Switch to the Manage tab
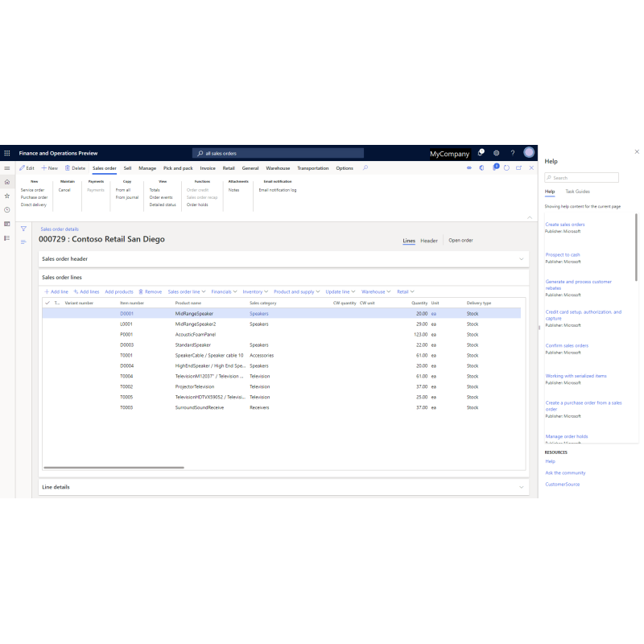This screenshot has height=644, width=644. pyautogui.click(x=147, y=168)
